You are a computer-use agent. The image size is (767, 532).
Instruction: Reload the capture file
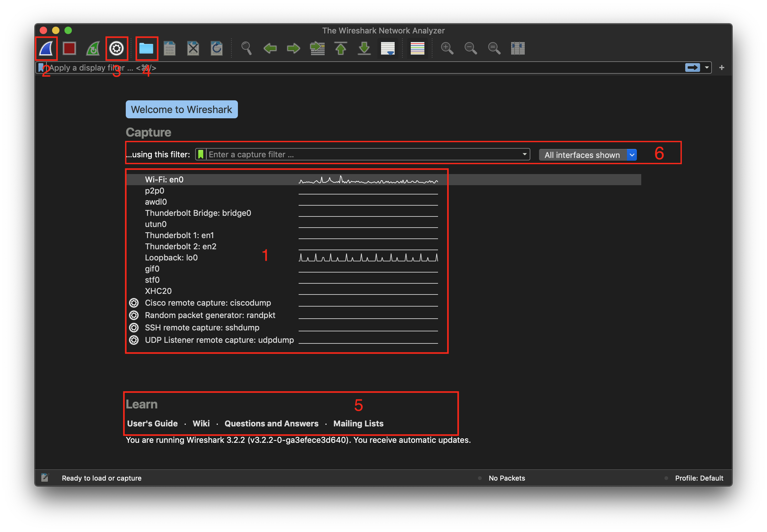coord(216,48)
